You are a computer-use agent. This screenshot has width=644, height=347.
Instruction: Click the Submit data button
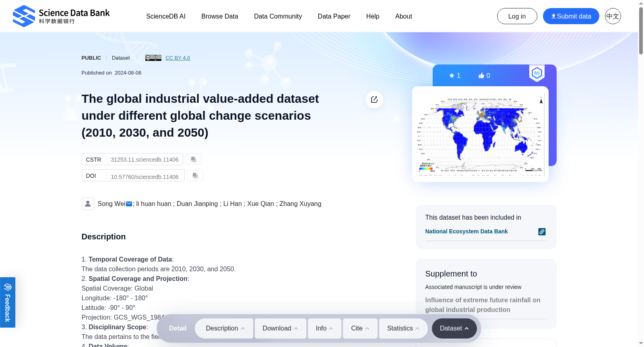571,16
